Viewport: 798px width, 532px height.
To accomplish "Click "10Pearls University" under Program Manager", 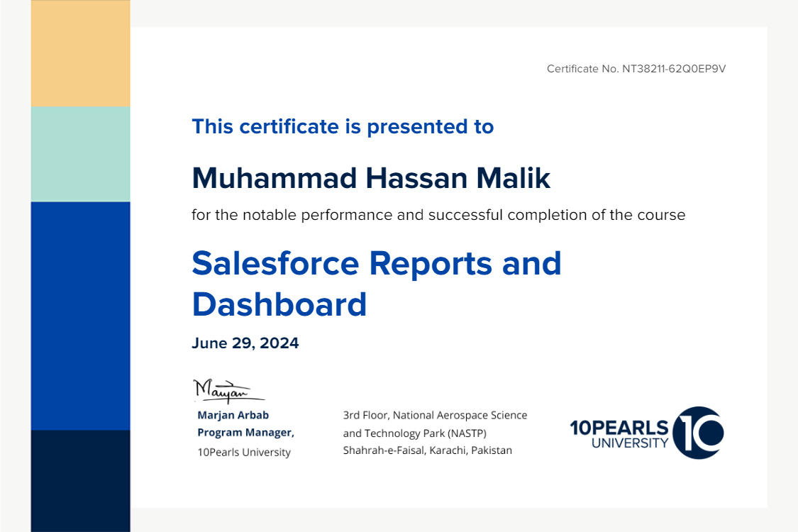I will (243, 453).
